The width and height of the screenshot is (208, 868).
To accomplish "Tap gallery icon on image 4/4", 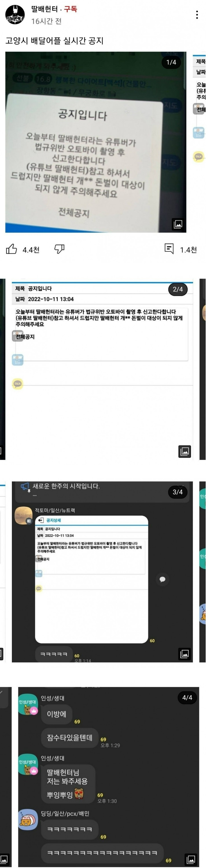I will coord(191,859).
